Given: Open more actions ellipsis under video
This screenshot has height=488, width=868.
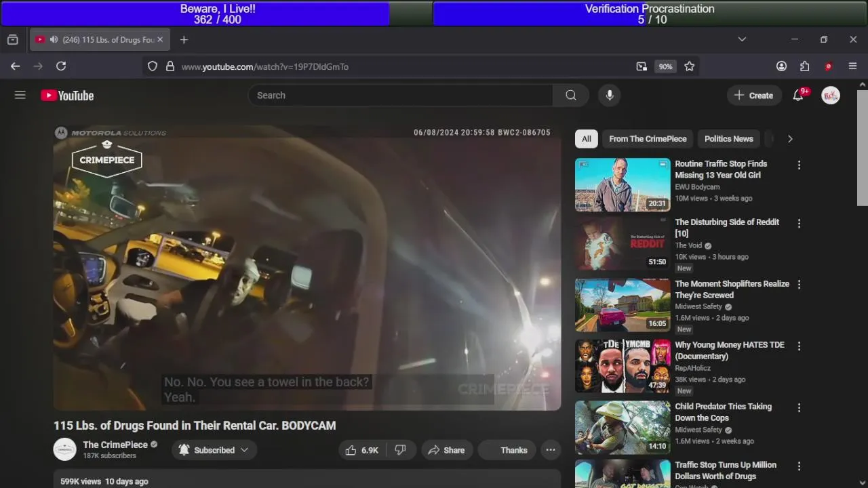Looking at the screenshot, I should coord(551,450).
